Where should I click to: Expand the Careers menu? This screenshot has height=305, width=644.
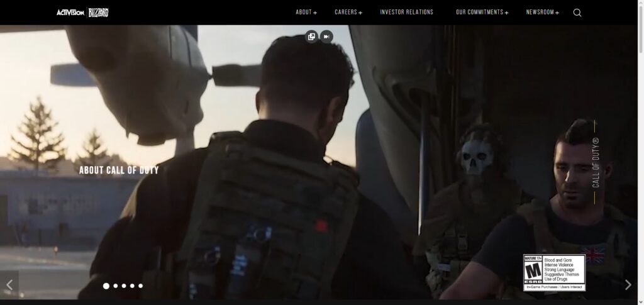[348, 13]
